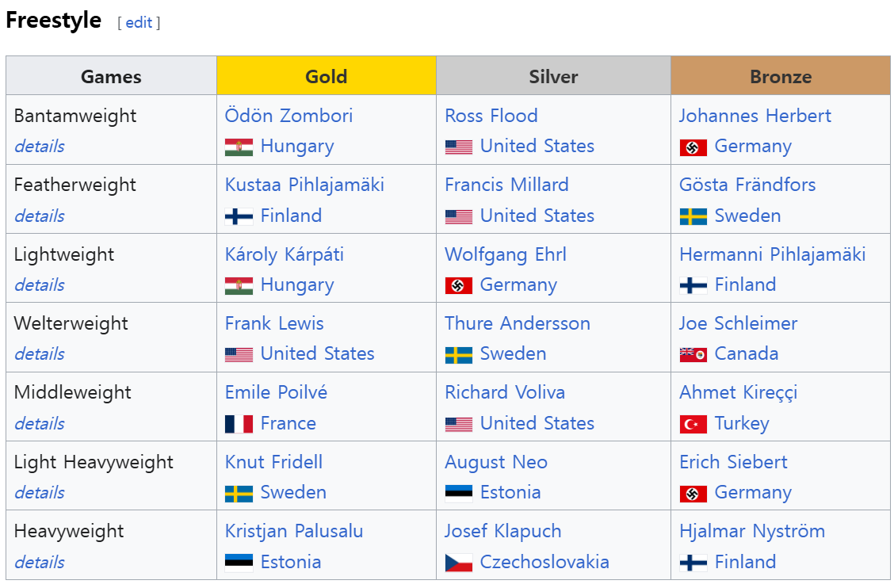Click the Gold column header

326,76
